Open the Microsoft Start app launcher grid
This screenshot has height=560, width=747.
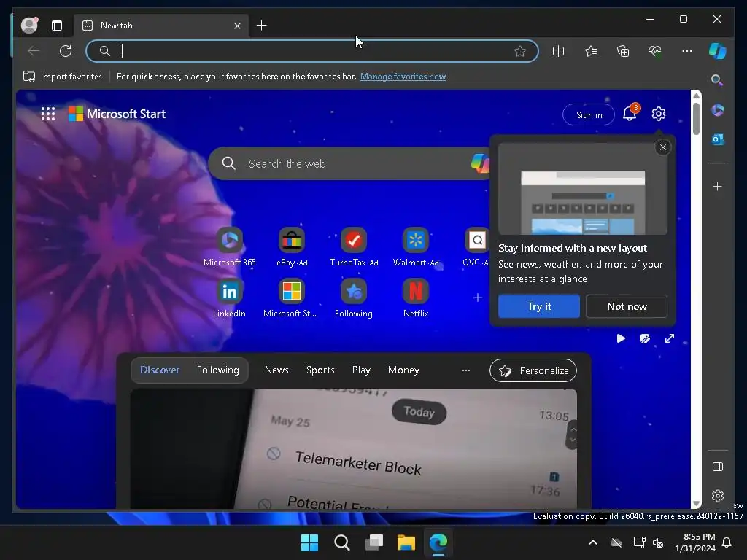[48, 114]
